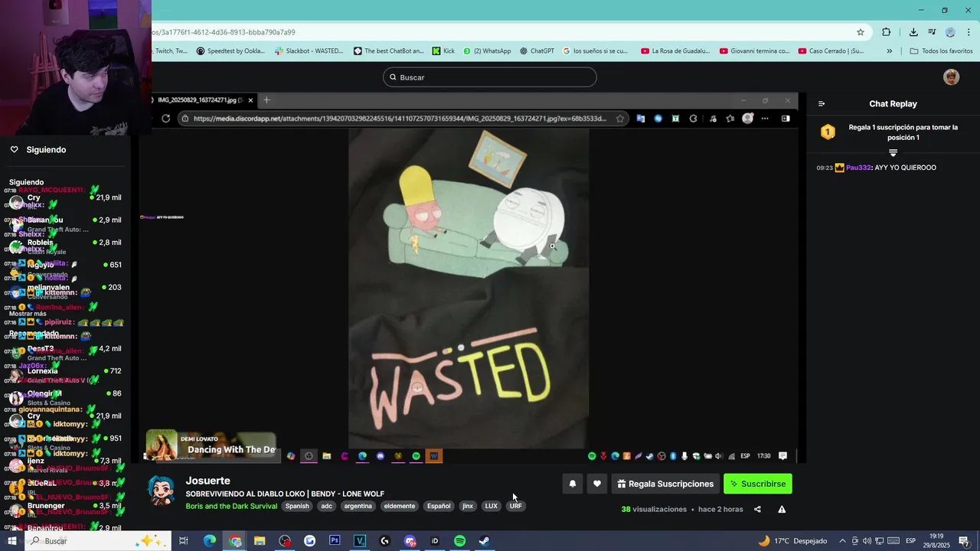
Task: Open Lornexia channel in sidebar
Action: click(65, 375)
